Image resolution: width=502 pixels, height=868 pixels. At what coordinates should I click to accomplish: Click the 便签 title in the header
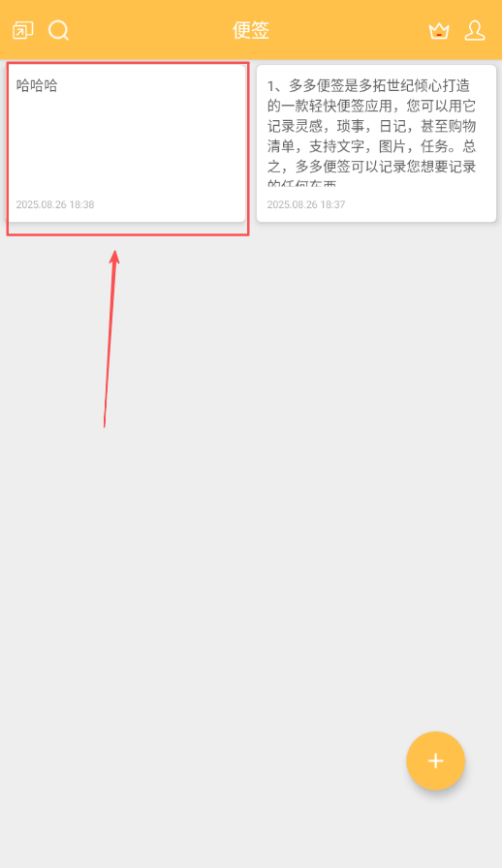pos(251,30)
